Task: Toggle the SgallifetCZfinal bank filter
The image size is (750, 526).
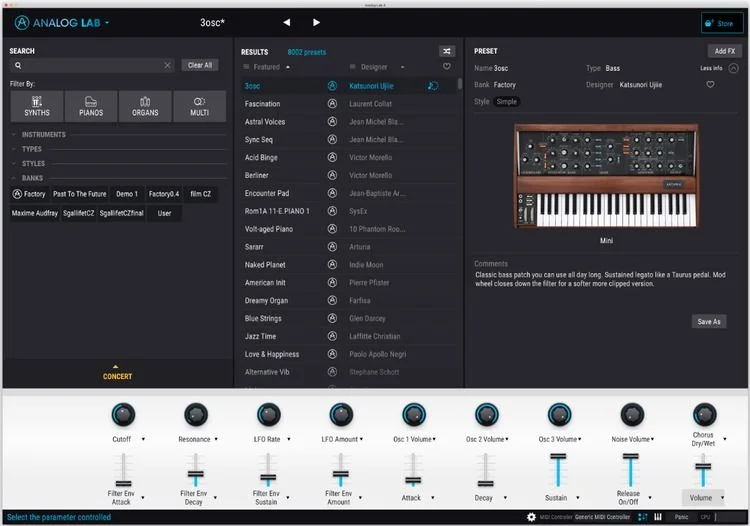Action: point(121,213)
